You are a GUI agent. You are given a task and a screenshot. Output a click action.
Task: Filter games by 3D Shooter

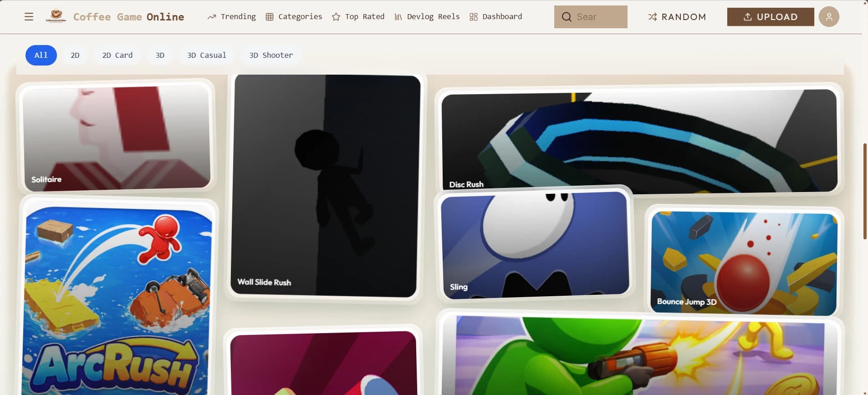271,55
